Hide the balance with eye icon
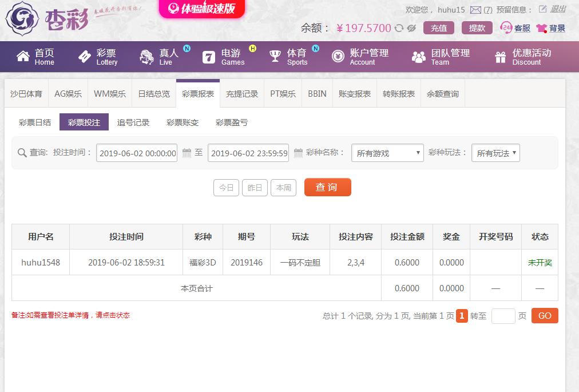 (411, 28)
